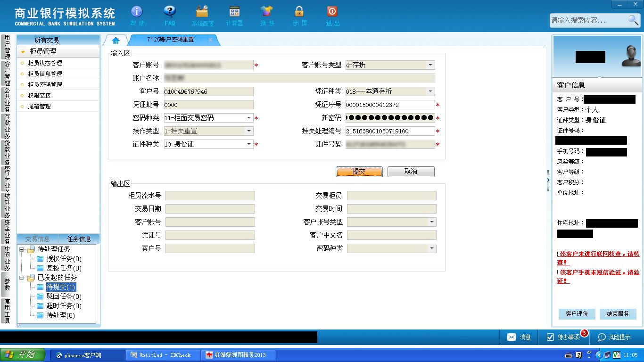Open the 超时任务(0) folder
The image size is (644, 362).
pos(59,306)
